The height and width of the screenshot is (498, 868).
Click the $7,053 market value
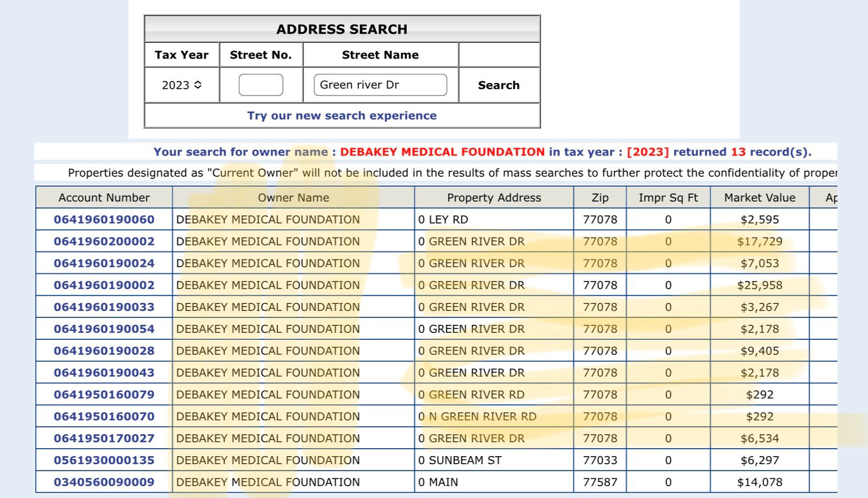coord(760,263)
